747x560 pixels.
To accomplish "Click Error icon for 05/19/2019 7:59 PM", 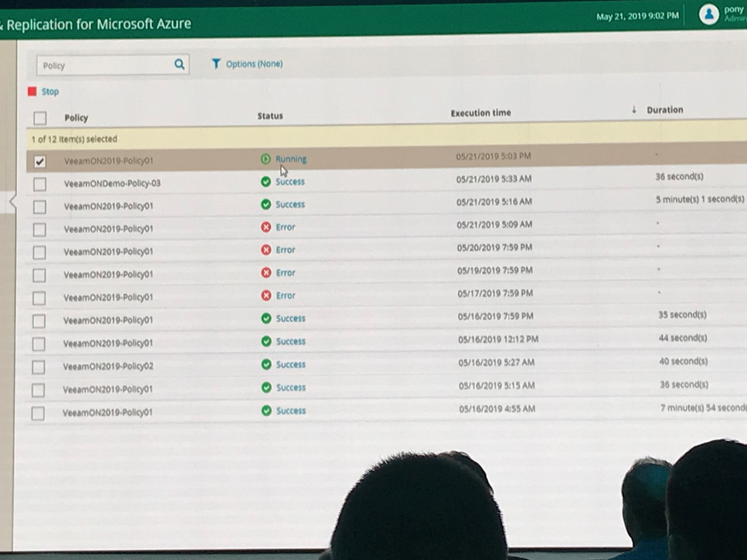I will pyautogui.click(x=266, y=272).
